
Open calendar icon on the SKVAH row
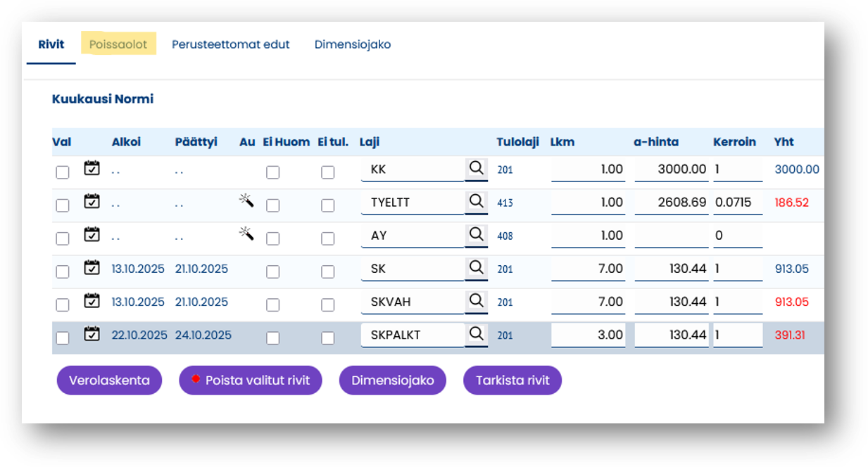(92, 301)
